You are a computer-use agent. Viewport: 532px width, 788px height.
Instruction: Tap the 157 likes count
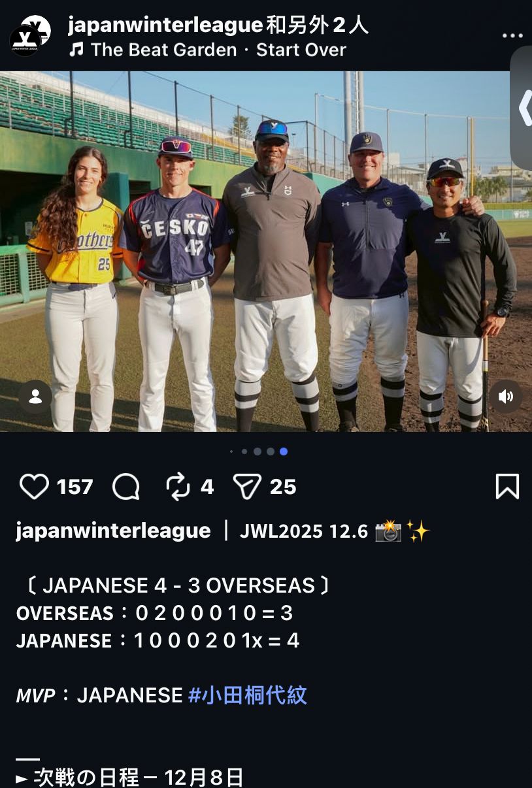click(x=75, y=487)
